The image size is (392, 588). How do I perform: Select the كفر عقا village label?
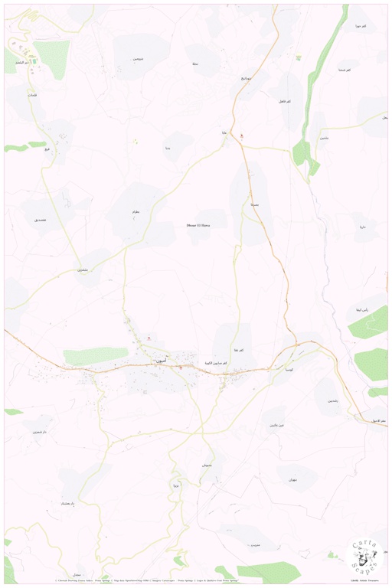coord(238,350)
